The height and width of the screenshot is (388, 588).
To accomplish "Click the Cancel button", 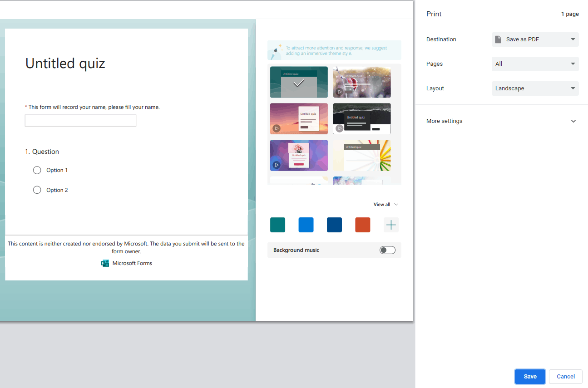I will 566,377.
